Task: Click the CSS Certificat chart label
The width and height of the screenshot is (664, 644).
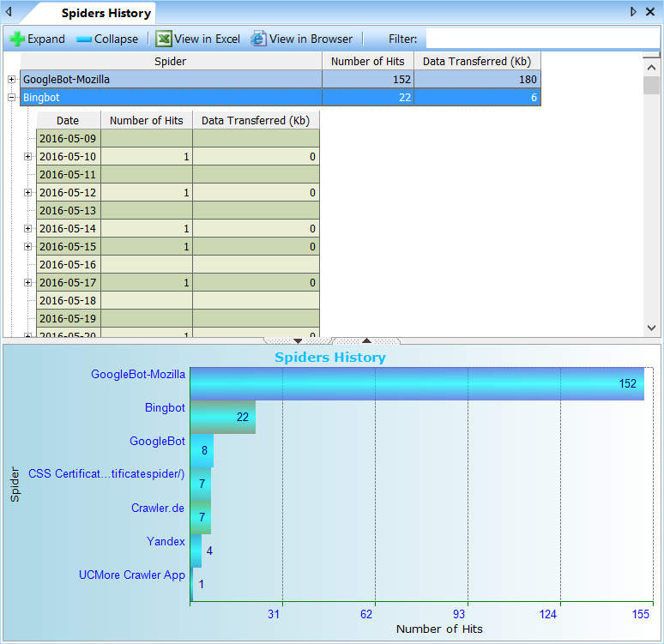Action: 106,474
